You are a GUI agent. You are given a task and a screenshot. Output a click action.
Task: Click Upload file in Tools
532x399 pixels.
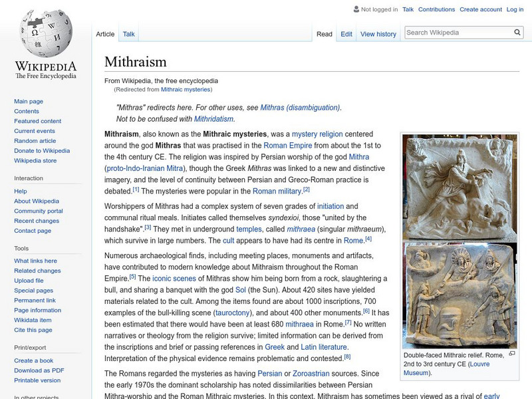tap(29, 280)
